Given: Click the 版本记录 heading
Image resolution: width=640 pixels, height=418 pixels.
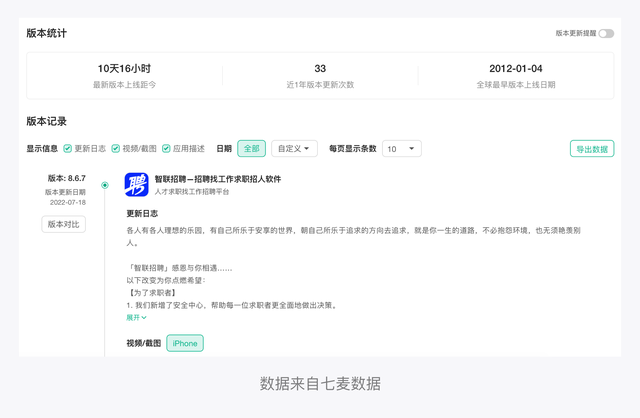Looking at the screenshot, I should pyautogui.click(x=47, y=121).
